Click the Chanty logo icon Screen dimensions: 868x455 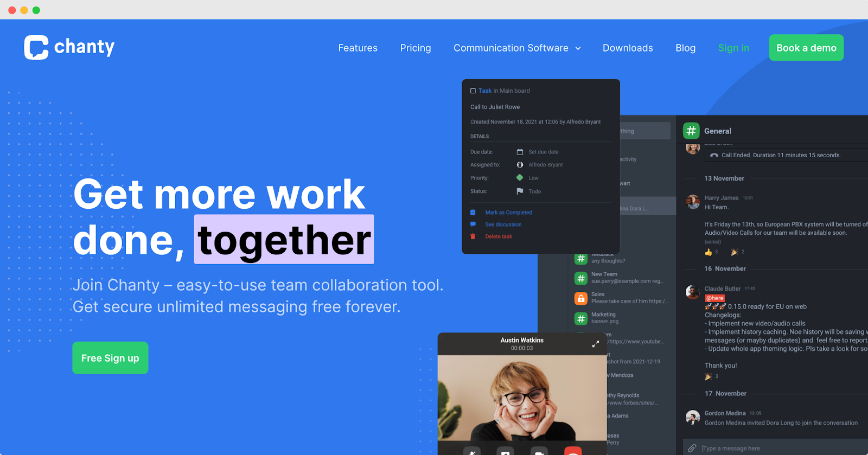(36, 47)
